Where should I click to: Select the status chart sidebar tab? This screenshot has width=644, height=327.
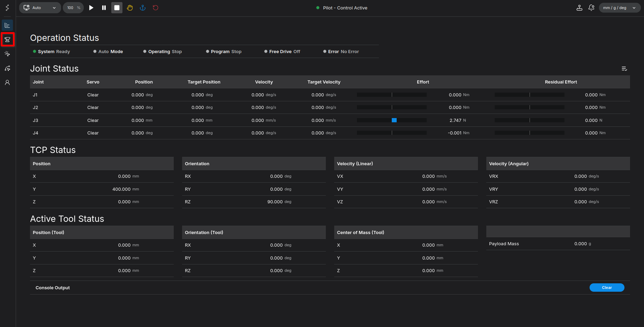pos(7,25)
